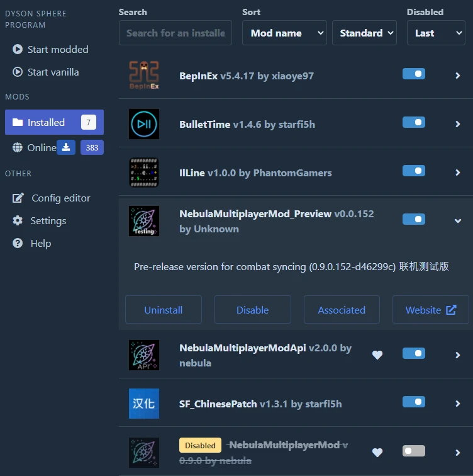473x476 pixels.
Task: Click the NebulaMultiplayerMod_Preview Testing icon
Action: tap(144, 221)
